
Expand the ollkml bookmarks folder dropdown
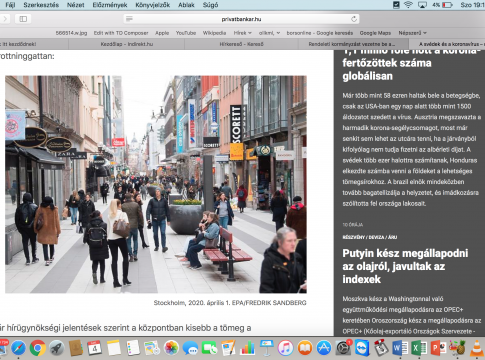269,33
